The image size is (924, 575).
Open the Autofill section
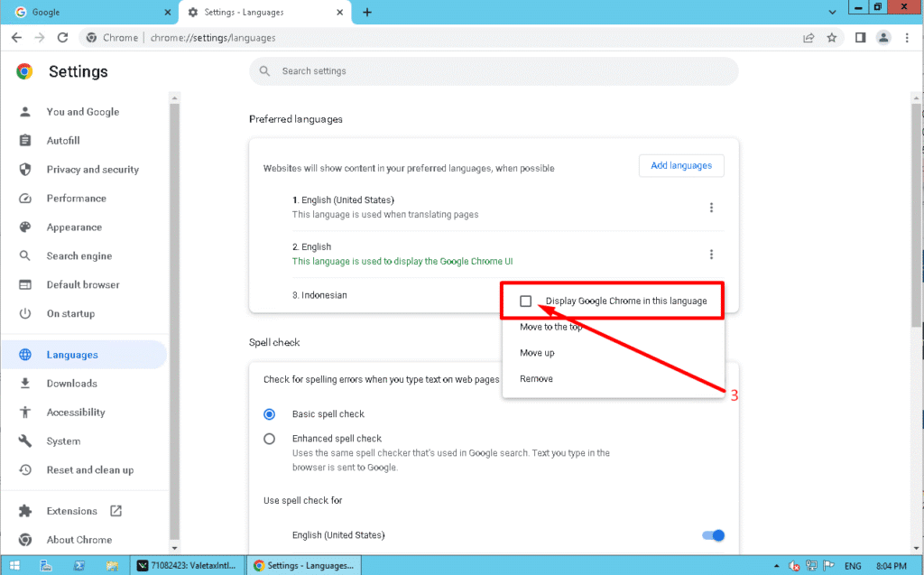click(x=63, y=140)
